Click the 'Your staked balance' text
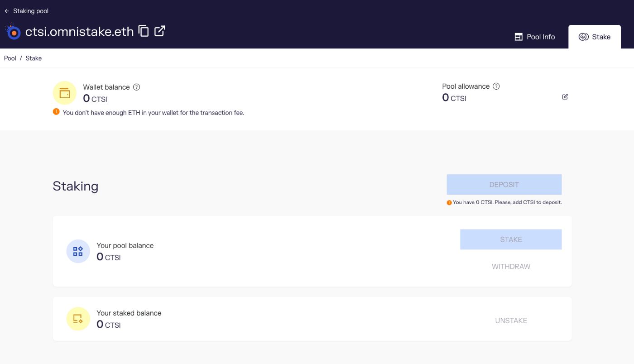634x364 pixels. click(x=129, y=313)
